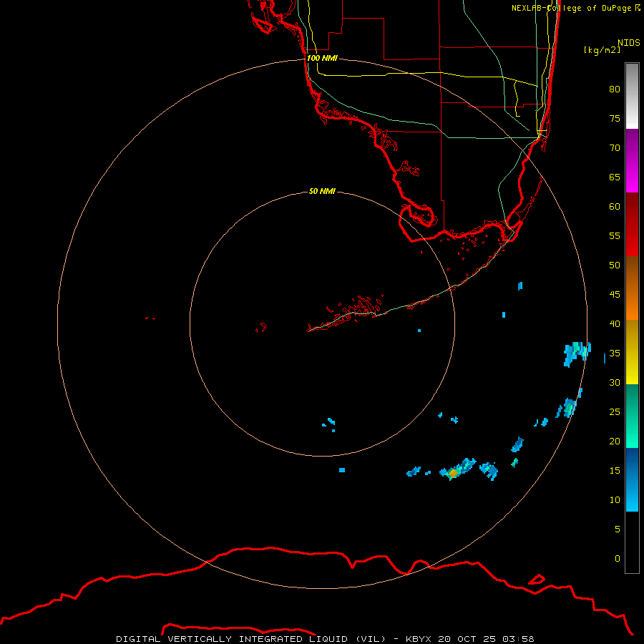Pick the brown-orange segment of the color bar

[632, 288]
